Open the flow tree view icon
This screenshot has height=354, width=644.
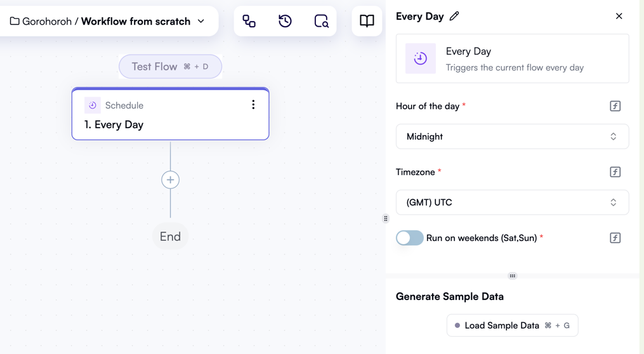coord(249,21)
